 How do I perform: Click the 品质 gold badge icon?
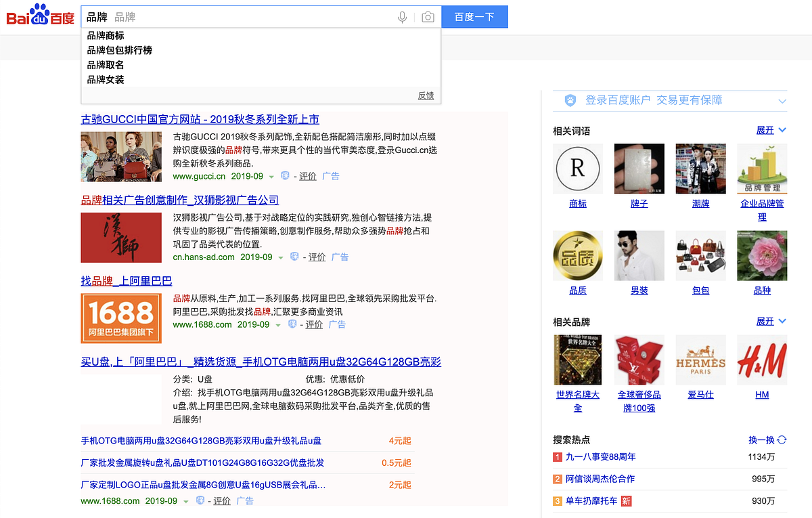click(577, 256)
